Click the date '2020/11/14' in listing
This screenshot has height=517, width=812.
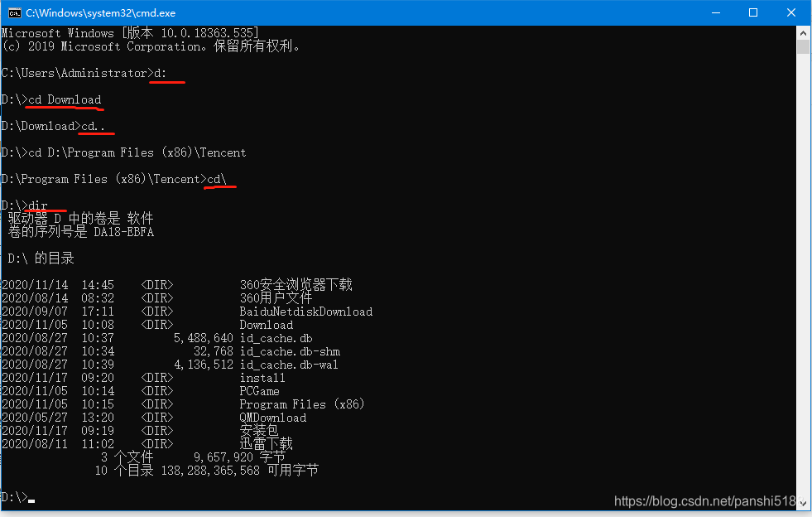click(36, 285)
